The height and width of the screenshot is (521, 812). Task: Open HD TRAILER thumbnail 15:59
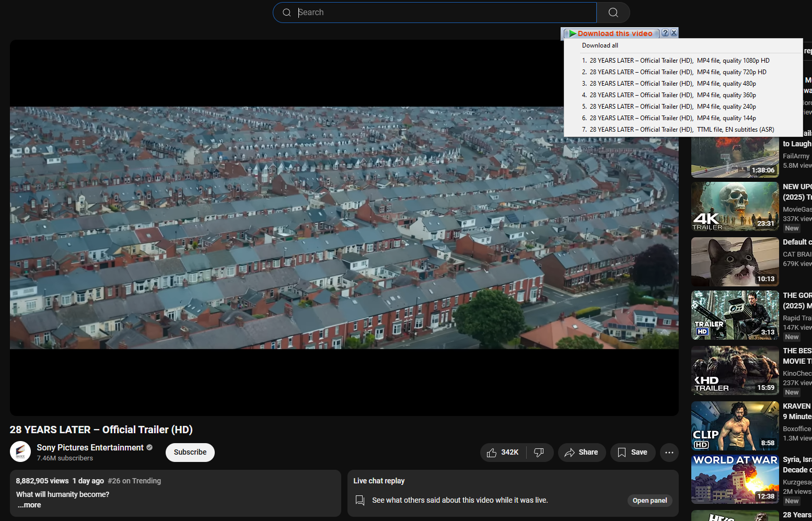(x=735, y=371)
